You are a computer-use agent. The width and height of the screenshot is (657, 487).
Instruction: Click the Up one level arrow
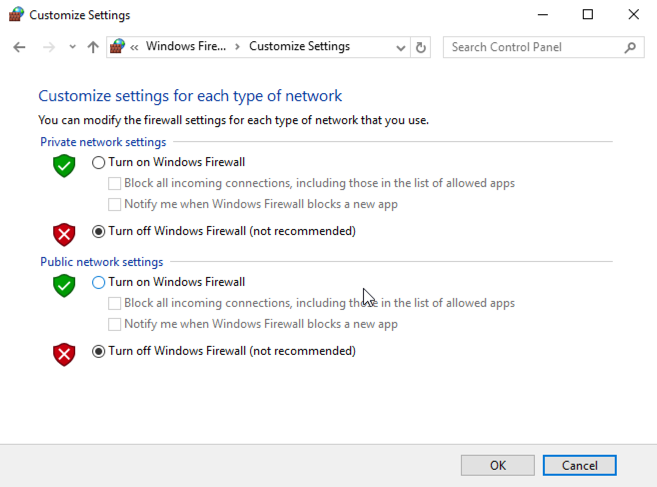[93, 47]
